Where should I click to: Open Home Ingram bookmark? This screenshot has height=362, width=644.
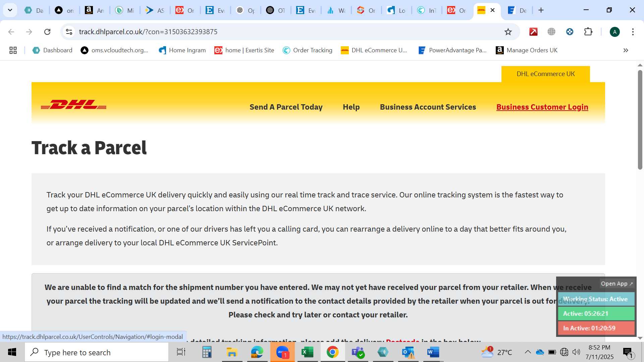click(x=182, y=50)
